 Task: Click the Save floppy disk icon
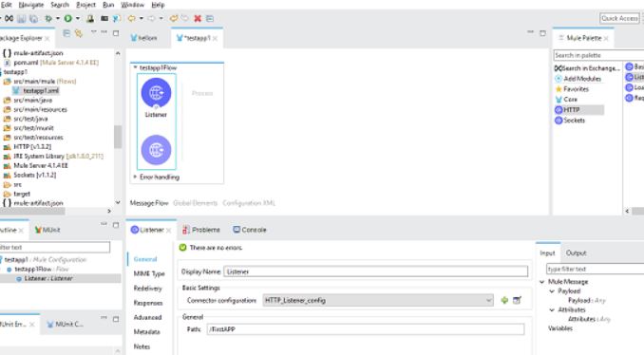click(21, 18)
